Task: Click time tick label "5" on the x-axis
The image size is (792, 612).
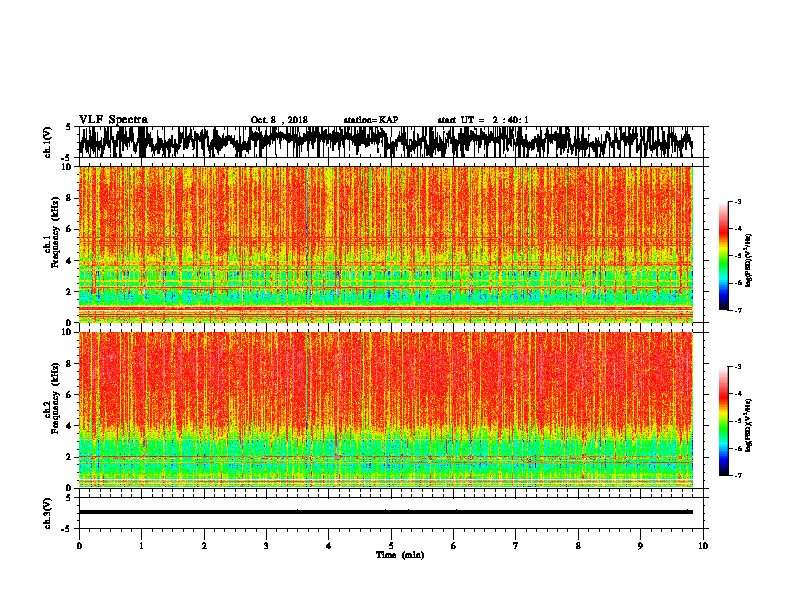Action: (x=391, y=546)
